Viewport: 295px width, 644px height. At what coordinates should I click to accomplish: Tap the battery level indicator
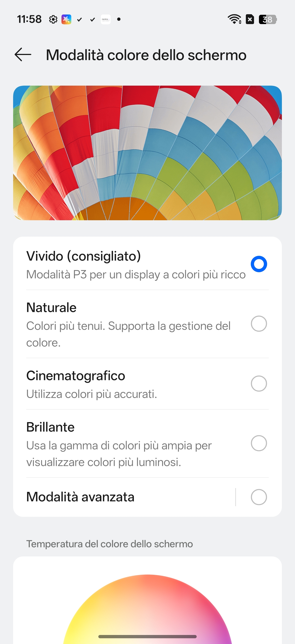tap(268, 19)
